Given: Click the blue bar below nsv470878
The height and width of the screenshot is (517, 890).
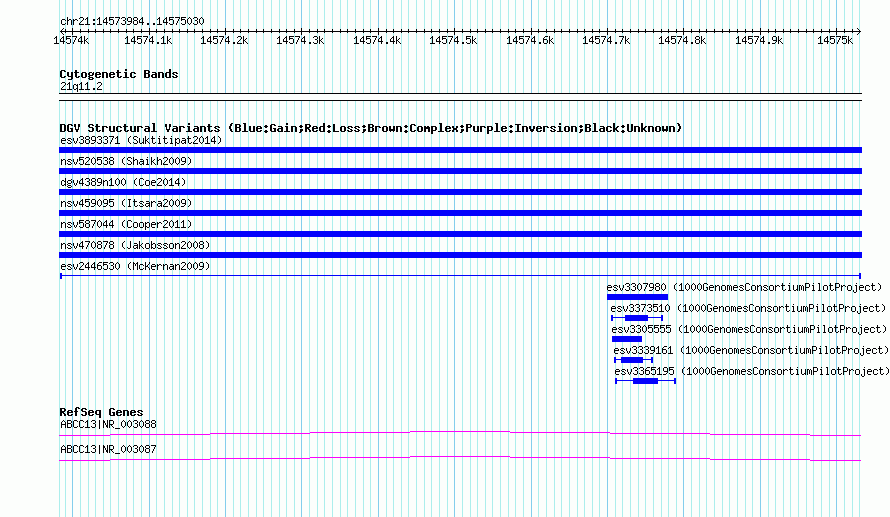Looking at the screenshot, I should click(460, 255).
